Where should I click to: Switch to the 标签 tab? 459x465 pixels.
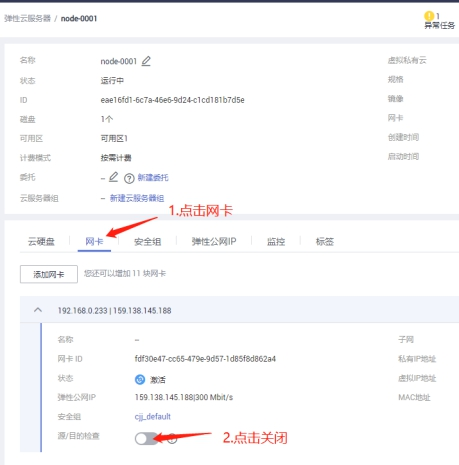click(325, 241)
